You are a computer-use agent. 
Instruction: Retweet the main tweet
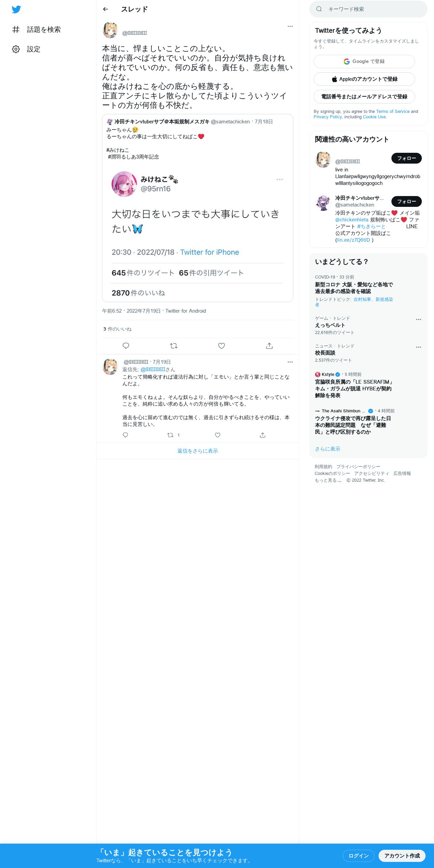(173, 345)
